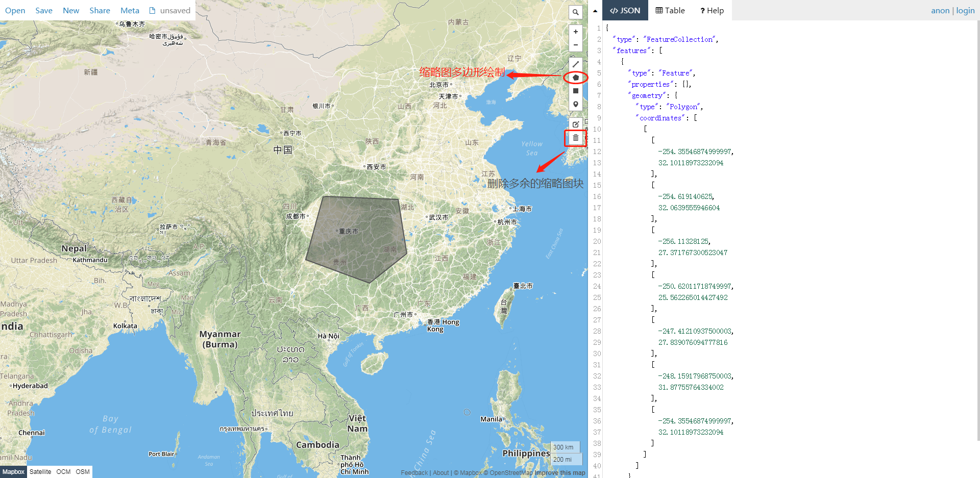Click the drawn polygon on the map
The width and height of the screenshot is (980, 478).
pos(357,240)
